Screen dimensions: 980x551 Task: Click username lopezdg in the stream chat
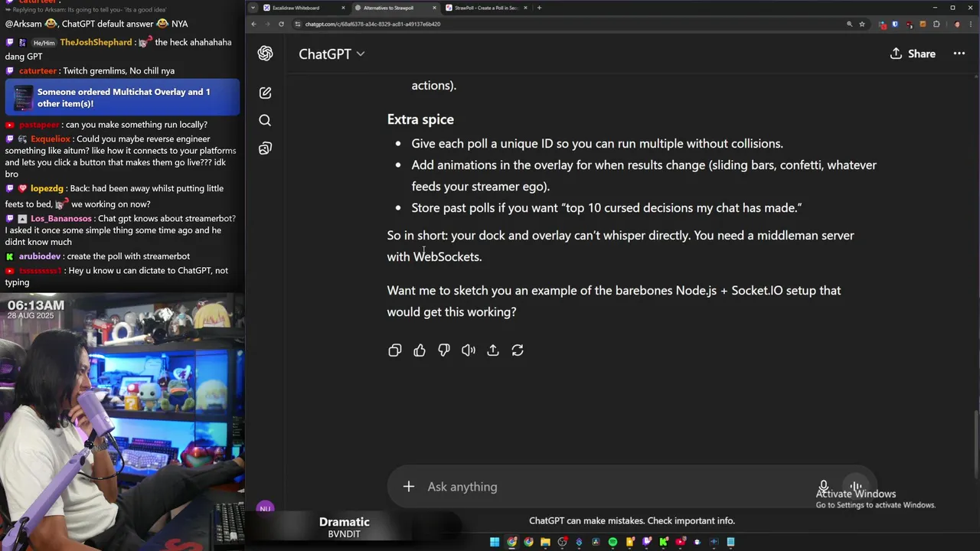[47, 188]
